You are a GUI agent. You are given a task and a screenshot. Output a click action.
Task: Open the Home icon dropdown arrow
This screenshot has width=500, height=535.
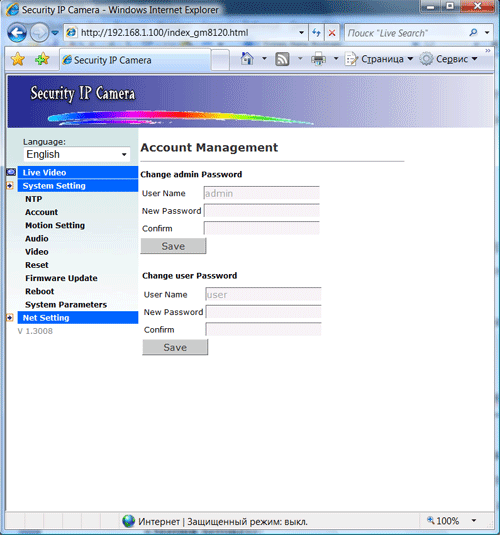(x=264, y=59)
